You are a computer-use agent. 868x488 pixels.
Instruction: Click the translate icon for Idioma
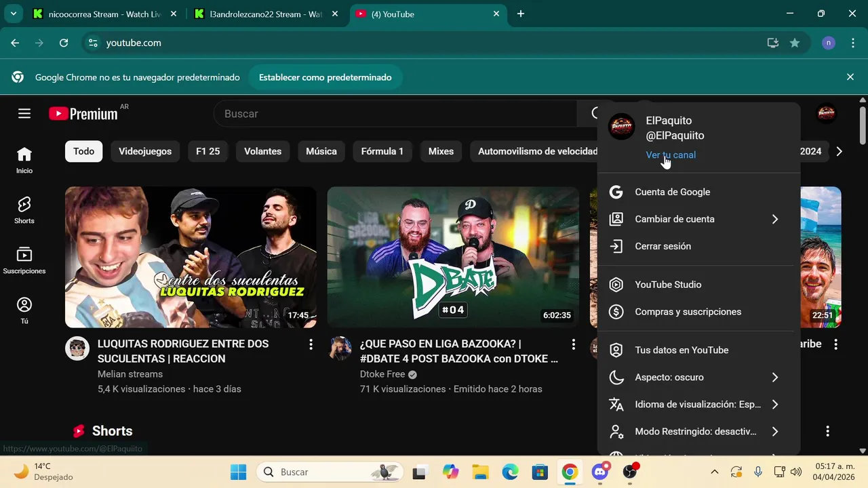click(616, 404)
